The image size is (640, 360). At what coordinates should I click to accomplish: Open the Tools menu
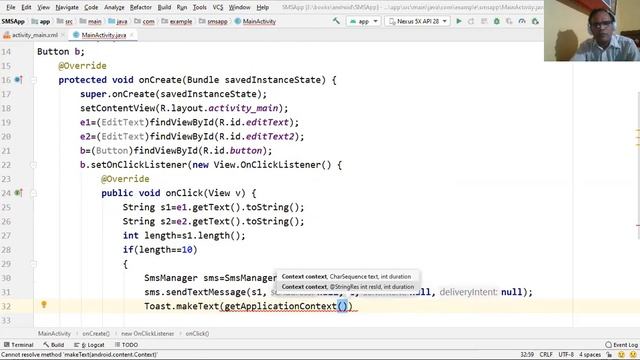tap(199, 7)
